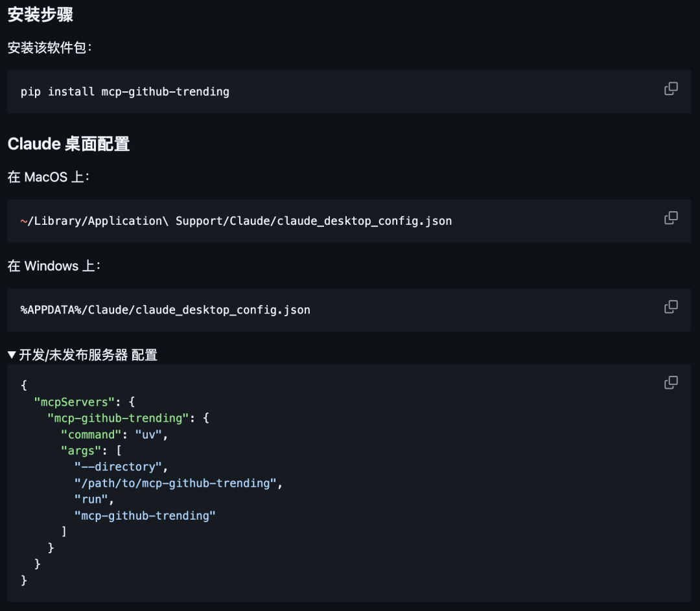Copy the Windows %APPDATA% config path
Viewport: 700px width, 611px height.
tap(671, 306)
